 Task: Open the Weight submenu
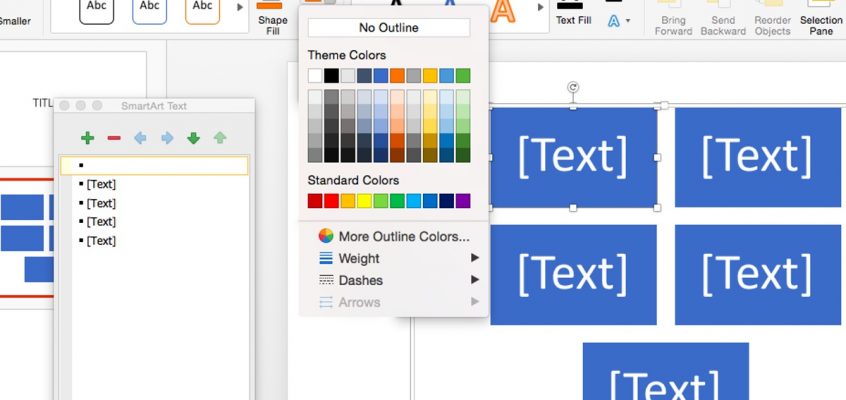click(x=394, y=258)
